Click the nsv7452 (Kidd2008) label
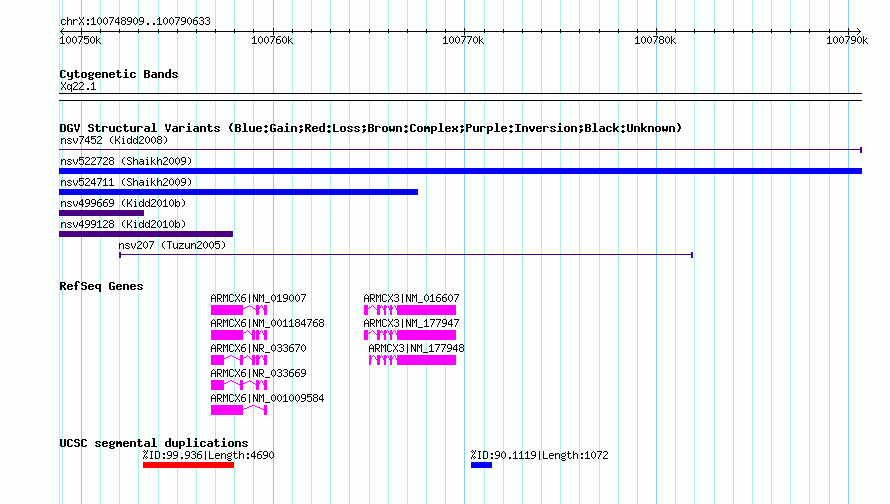This screenshot has height=504, width=890. coord(114,140)
